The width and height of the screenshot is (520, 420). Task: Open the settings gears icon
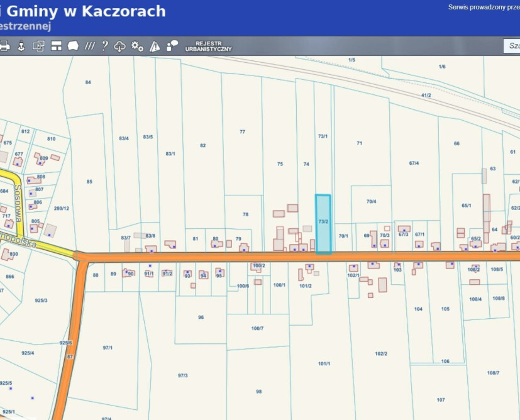(137, 46)
